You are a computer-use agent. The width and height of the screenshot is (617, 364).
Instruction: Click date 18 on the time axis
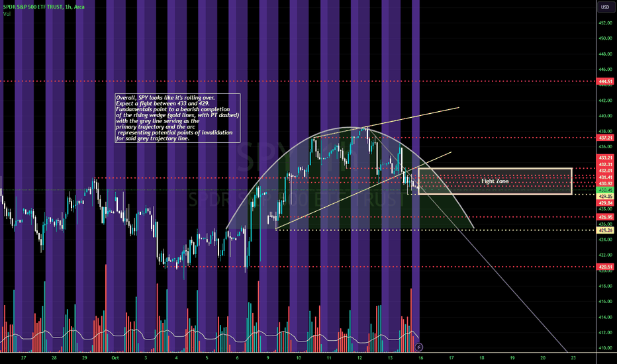pos(482,357)
